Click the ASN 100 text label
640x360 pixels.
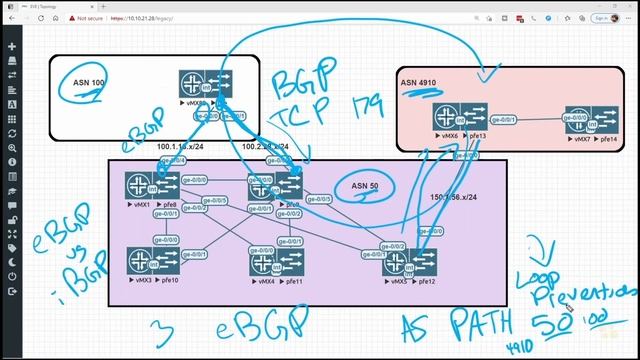[x=89, y=83]
